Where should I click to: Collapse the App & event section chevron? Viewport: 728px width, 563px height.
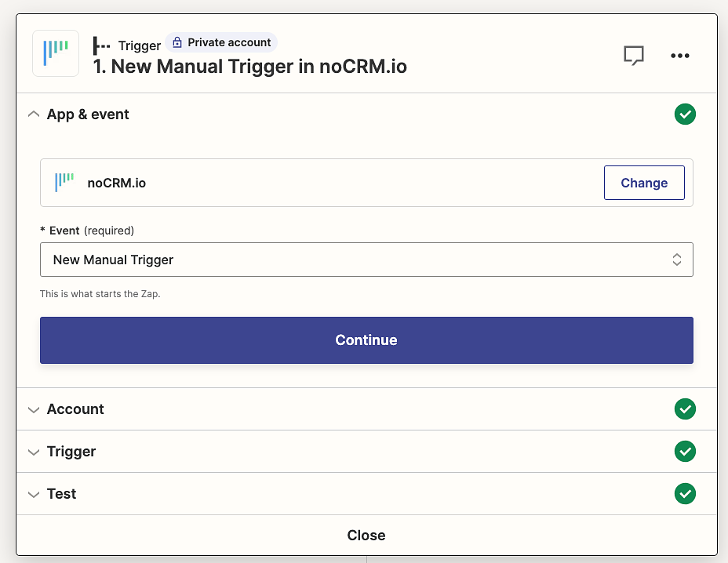[34, 114]
